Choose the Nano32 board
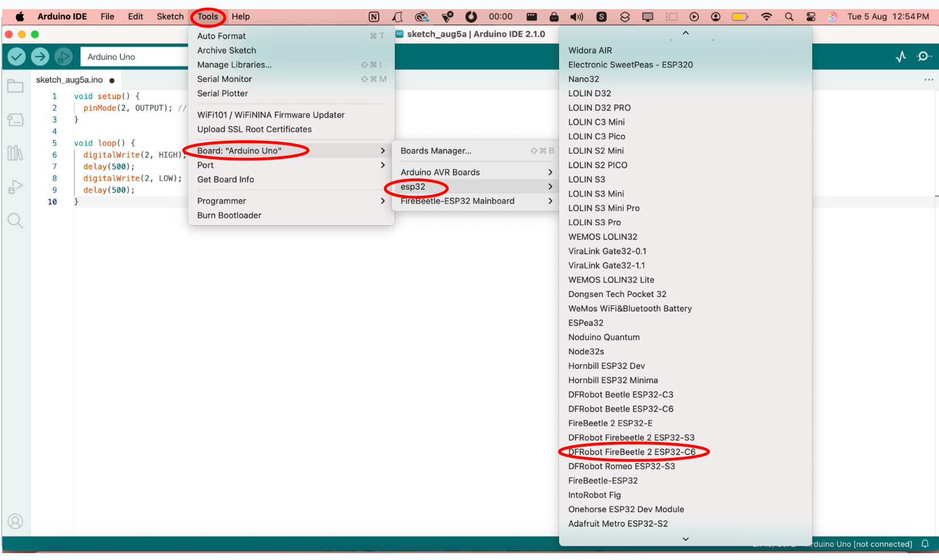The width and height of the screenshot is (939, 560). tap(686, 79)
